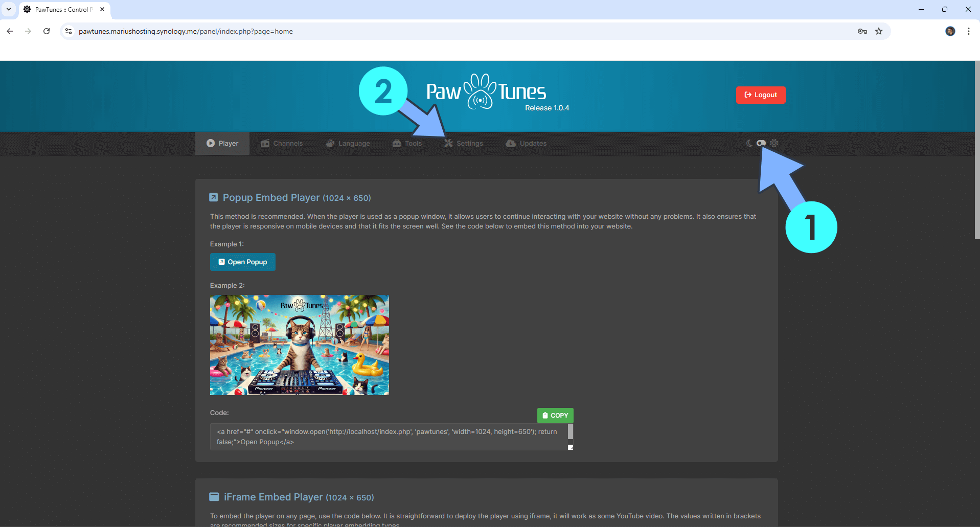Open the Language tab

pyautogui.click(x=348, y=143)
